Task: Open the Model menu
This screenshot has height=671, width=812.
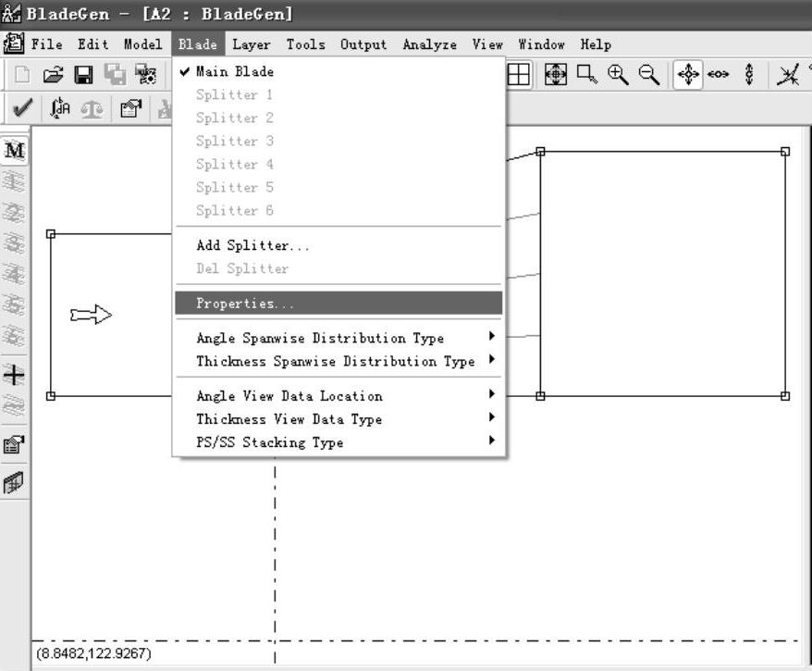Action: [x=143, y=44]
